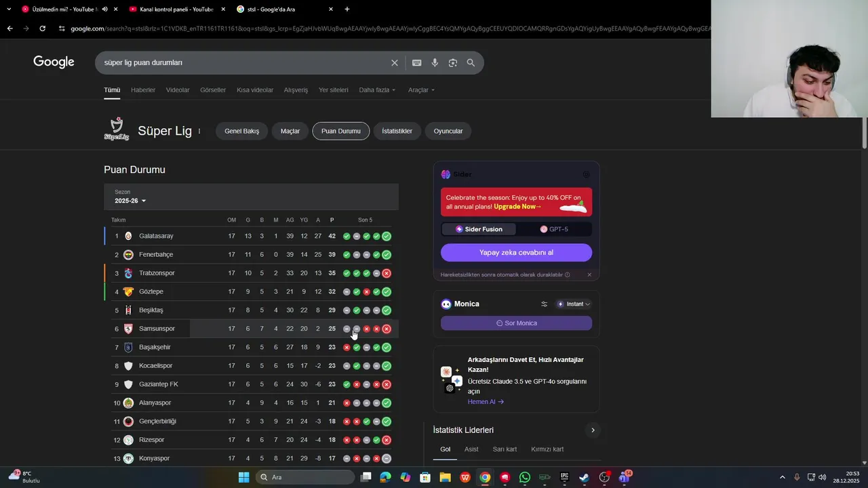Select the Beşiktaş table row
This screenshot has width=868, height=488.
(251, 310)
